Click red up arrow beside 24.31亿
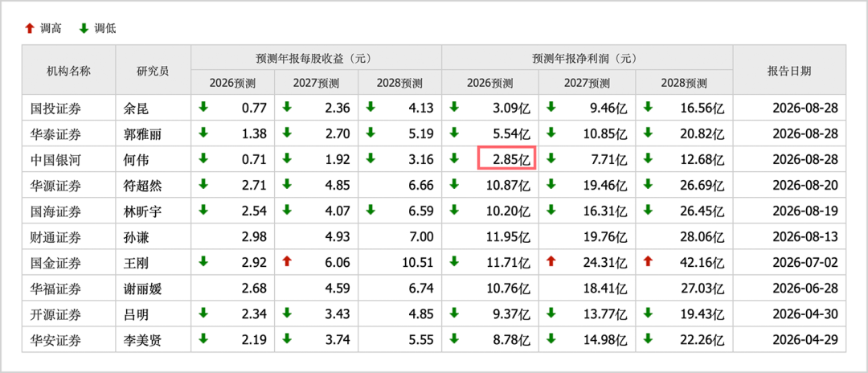Screen dimensions: 868x373 (x=551, y=262)
